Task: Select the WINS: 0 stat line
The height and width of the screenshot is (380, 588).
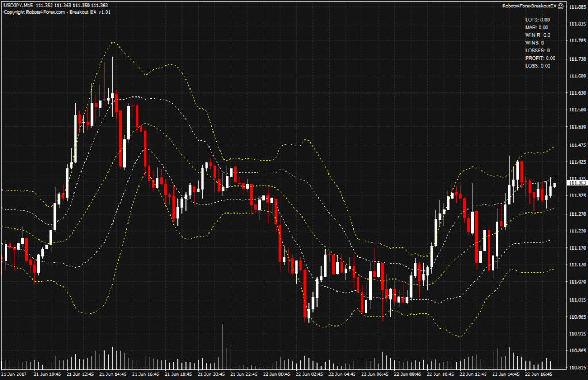Action: click(x=535, y=42)
